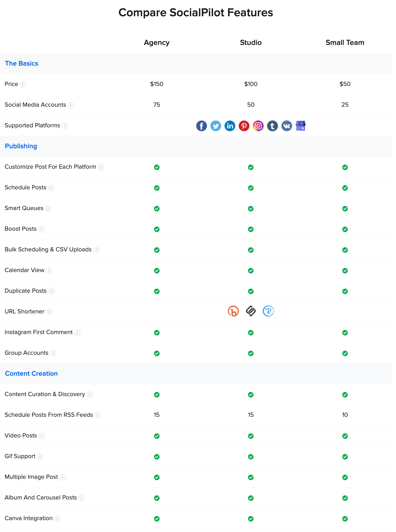The width and height of the screenshot is (396, 532).
Task: Click the VK platform icon
Action: click(287, 126)
